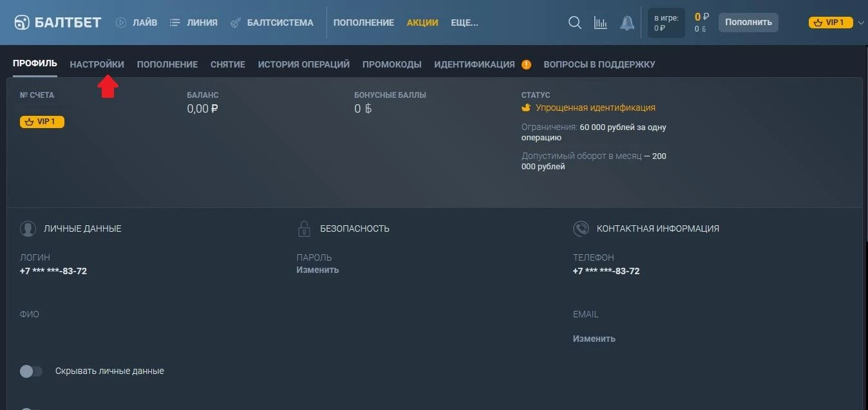Select the ПРОФИЛЬ tab
Screen dimensions: 868x410
[35, 64]
